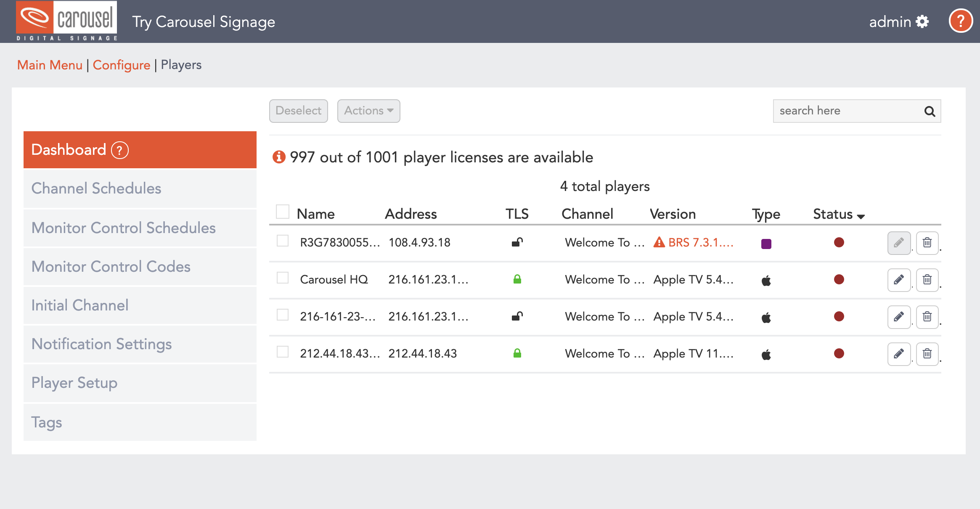Image resolution: width=980 pixels, height=509 pixels.
Task: Click the green TLS lock for Carousel HQ
Action: coord(517,279)
